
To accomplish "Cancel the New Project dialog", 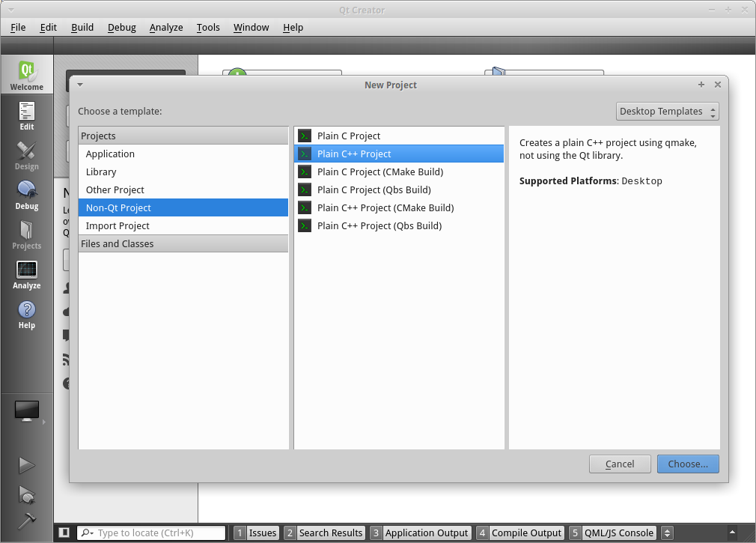I will point(620,464).
